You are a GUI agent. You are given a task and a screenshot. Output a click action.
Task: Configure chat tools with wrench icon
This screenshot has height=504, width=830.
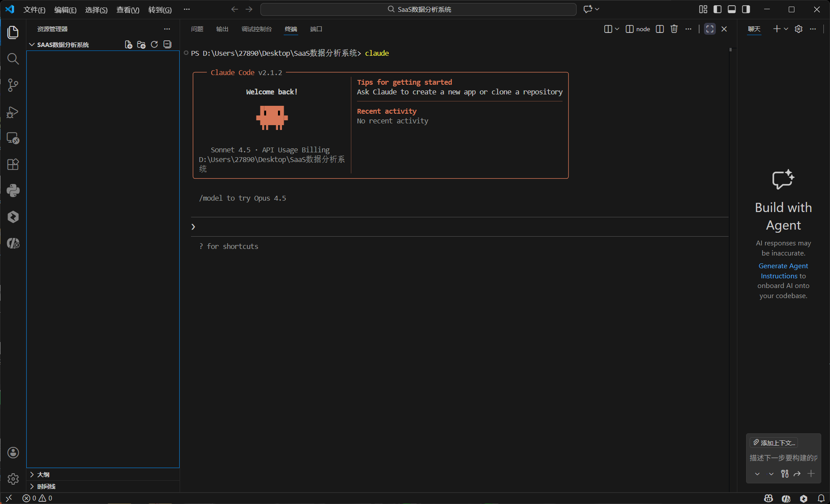(x=785, y=474)
